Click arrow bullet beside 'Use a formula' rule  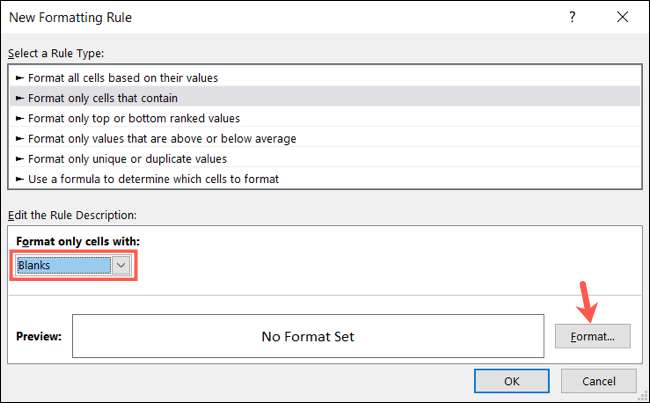[19, 179]
